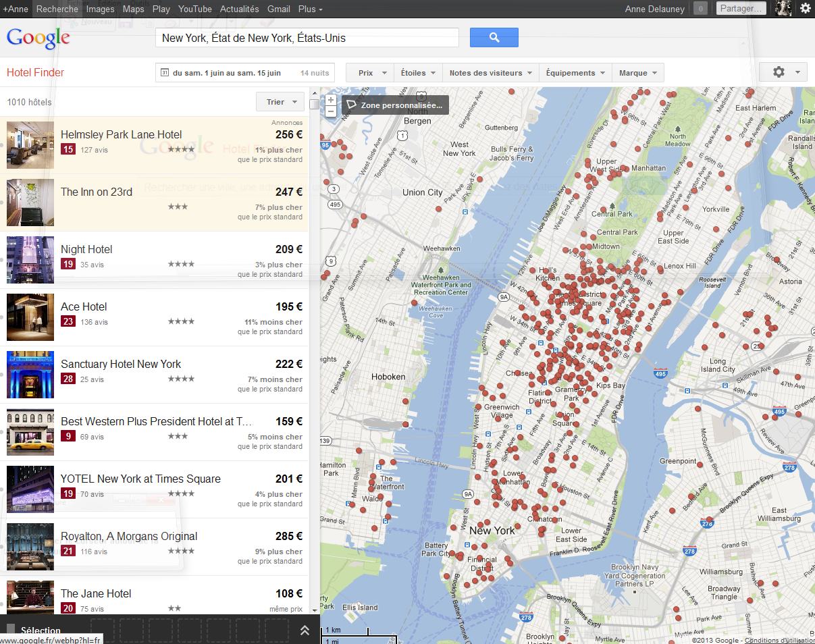Click the notifications count box showing 0

click(701, 9)
